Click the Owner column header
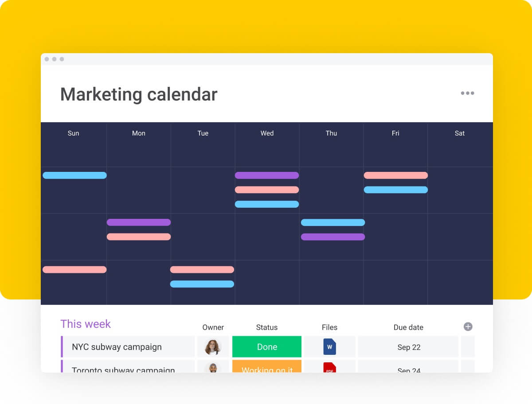 [x=213, y=327]
